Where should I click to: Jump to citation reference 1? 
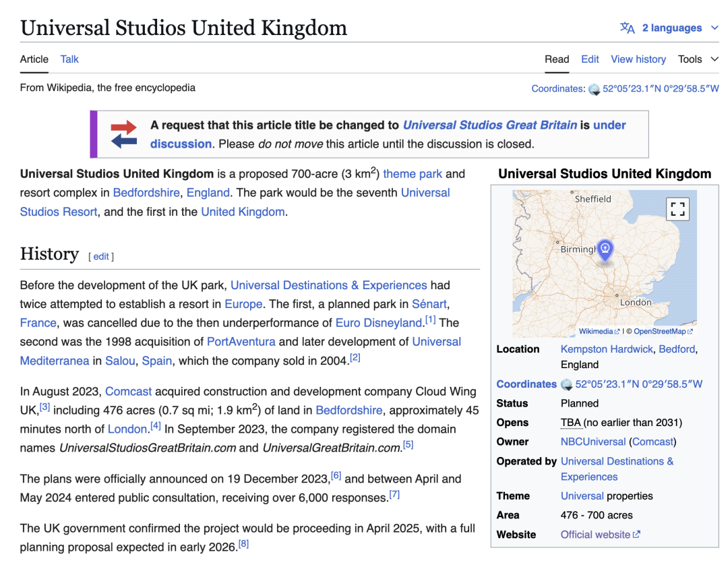[430, 320]
